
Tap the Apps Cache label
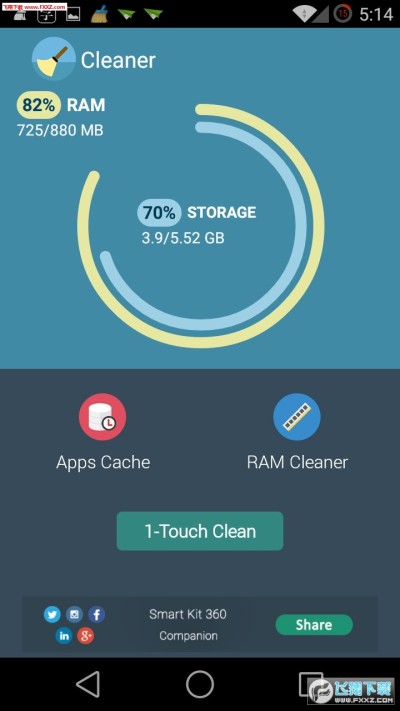point(103,462)
